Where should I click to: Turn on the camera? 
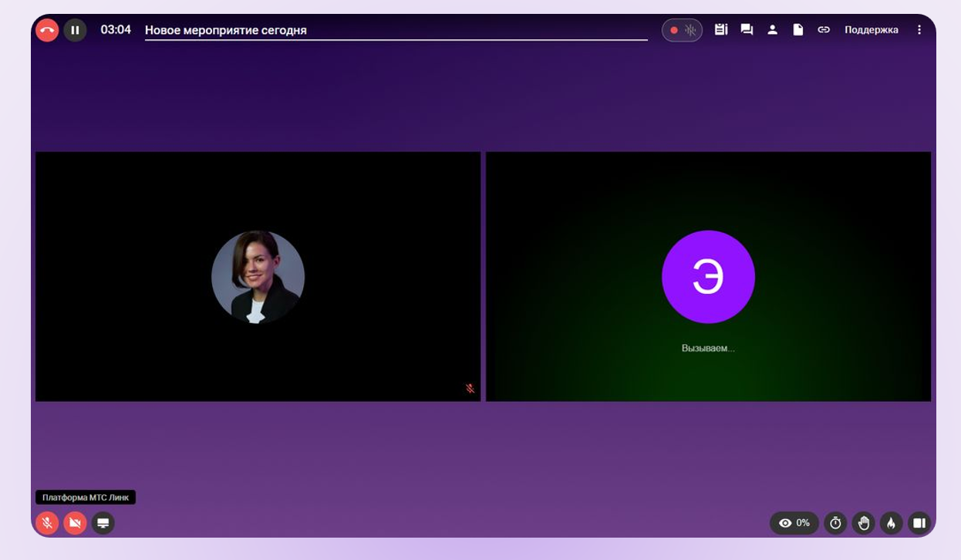pos(75,523)
